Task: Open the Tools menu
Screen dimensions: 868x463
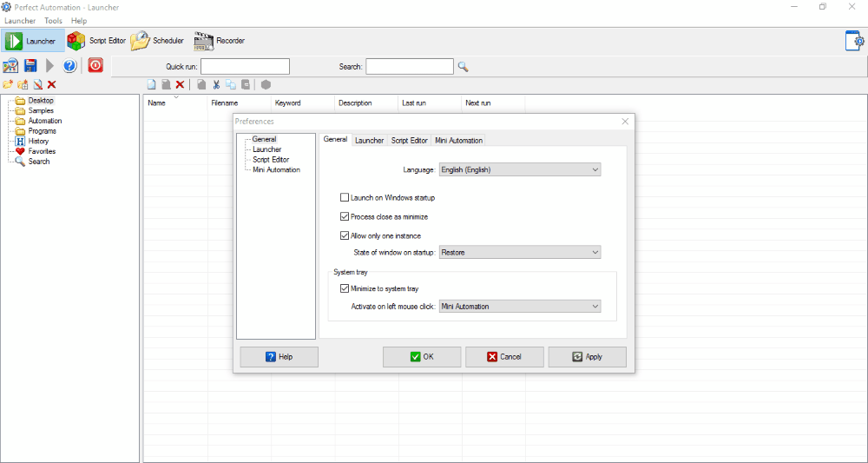Action: (x=54, y=21)
